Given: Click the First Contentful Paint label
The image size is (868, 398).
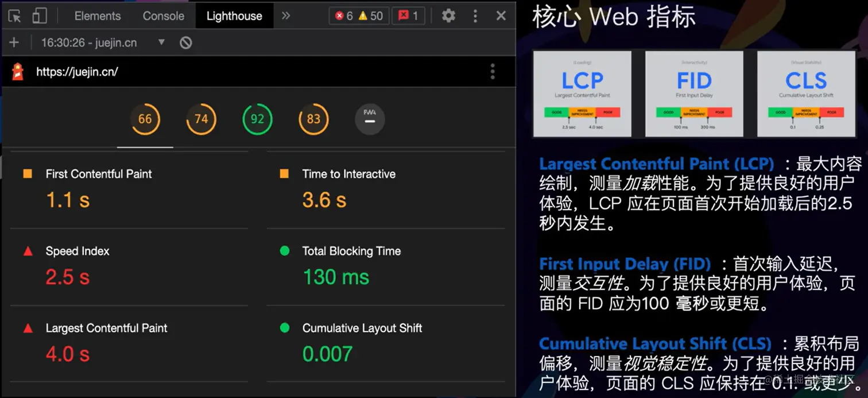Looking at the screenshot, I should (99, 174).
